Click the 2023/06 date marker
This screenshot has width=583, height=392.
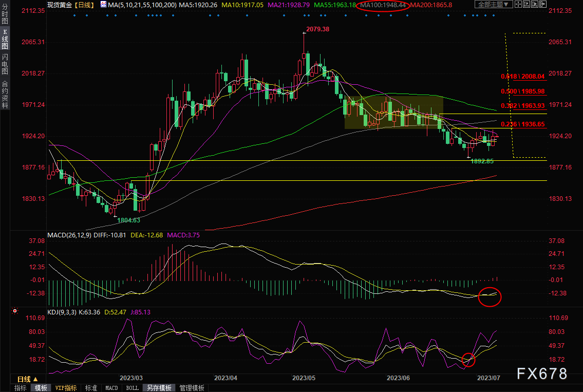click(398, 378)
